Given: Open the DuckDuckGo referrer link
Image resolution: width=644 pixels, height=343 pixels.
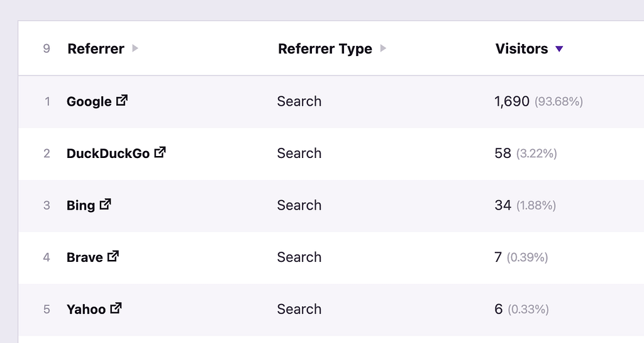Looking at the screenshot, I should pyautogui.click(x=108, y=154).
